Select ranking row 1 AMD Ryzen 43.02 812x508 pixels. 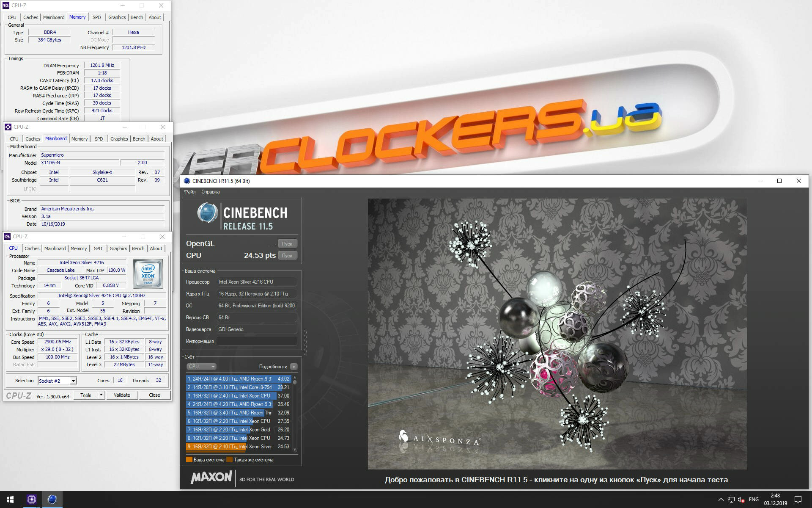point(239,379)
